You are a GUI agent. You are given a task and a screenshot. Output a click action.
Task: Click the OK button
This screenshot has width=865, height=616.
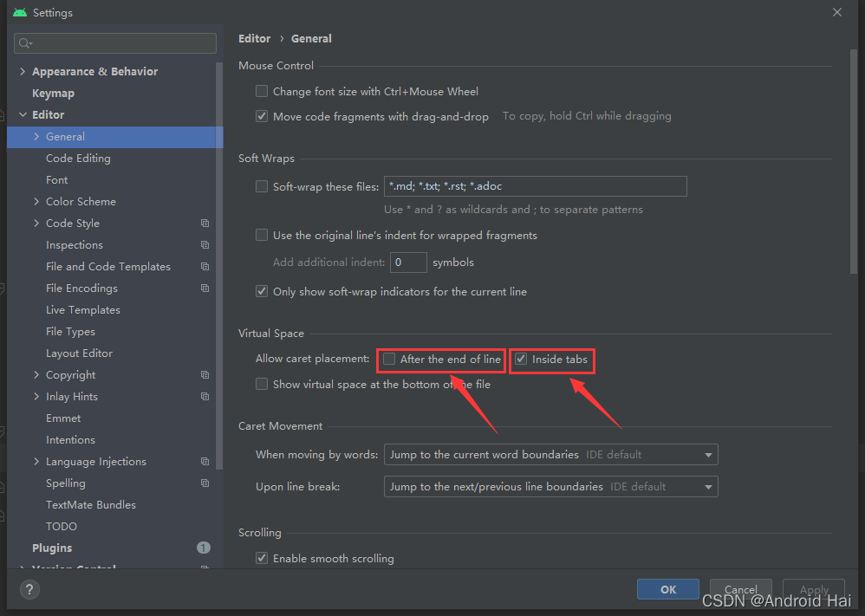pos(668,589)
